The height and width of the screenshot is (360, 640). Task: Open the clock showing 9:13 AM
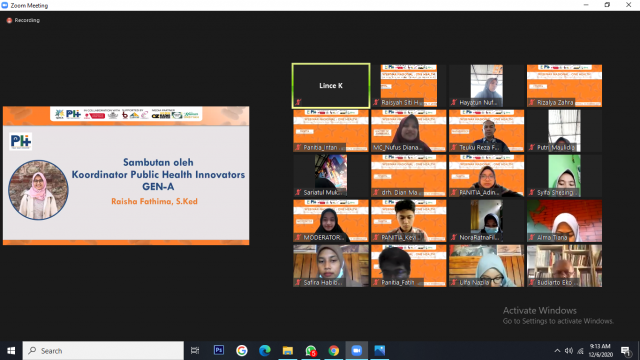point(600,350)
